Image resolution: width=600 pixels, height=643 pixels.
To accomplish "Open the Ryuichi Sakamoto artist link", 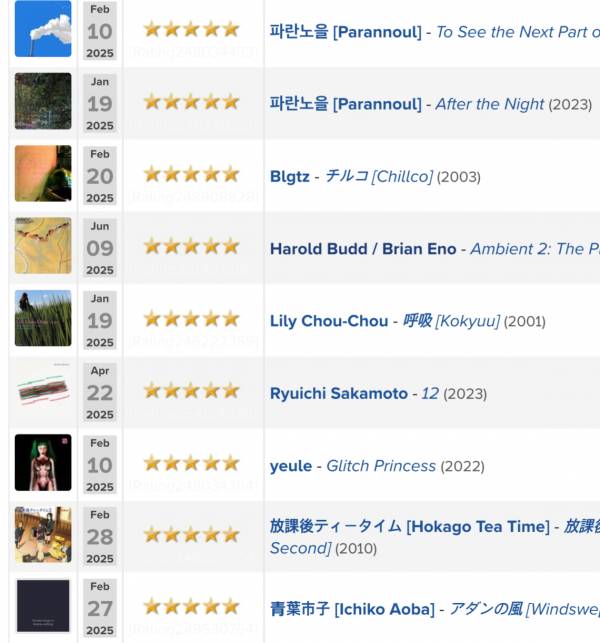I will 339,393.
